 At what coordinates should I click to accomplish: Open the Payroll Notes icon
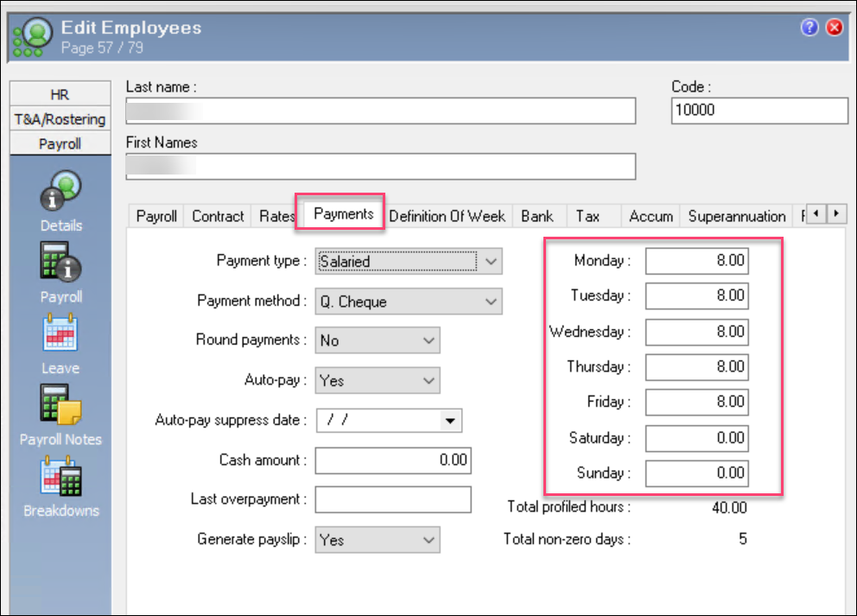click(60, 404)
